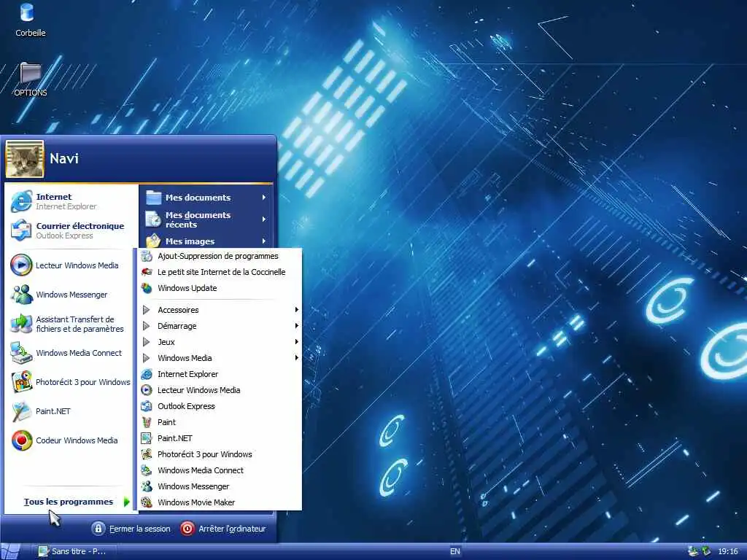Open the Démarrage program group
Image resolution: width=747 pixels, height=560 pixels.
coord(220,326)
